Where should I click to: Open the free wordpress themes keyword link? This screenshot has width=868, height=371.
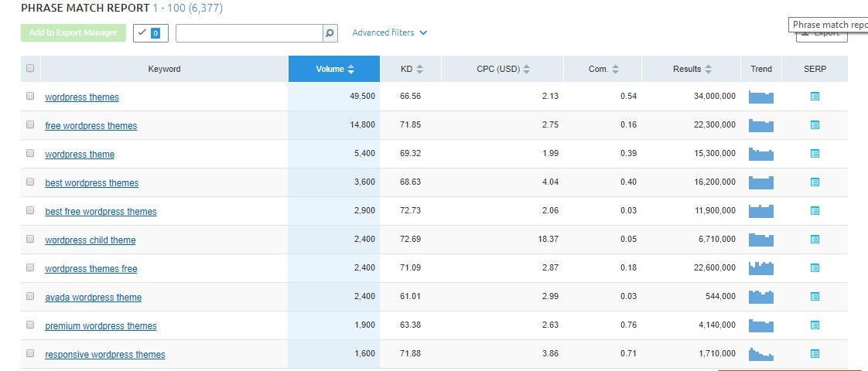(91, 126)
